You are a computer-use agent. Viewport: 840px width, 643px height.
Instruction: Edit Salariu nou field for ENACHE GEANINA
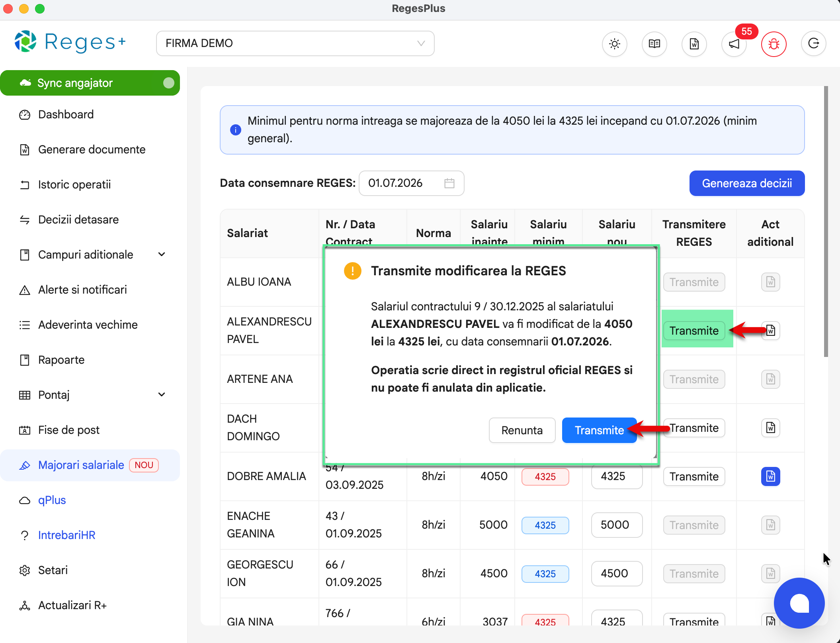point(617,525)
